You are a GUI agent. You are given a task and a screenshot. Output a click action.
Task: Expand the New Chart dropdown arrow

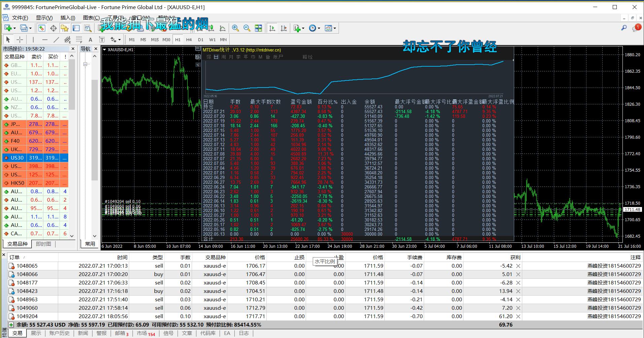click(x=14, y=28)
